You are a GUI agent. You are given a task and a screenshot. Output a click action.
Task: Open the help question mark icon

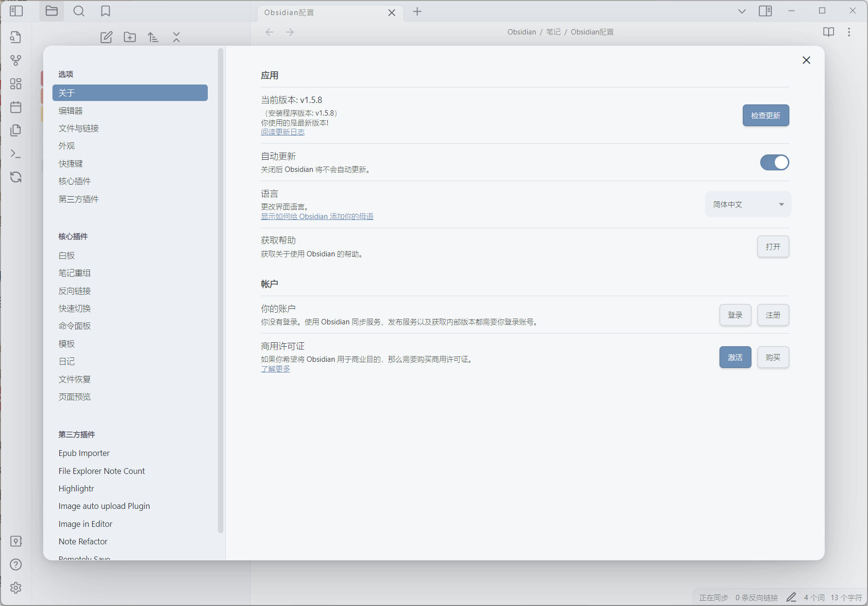point(16,564)
